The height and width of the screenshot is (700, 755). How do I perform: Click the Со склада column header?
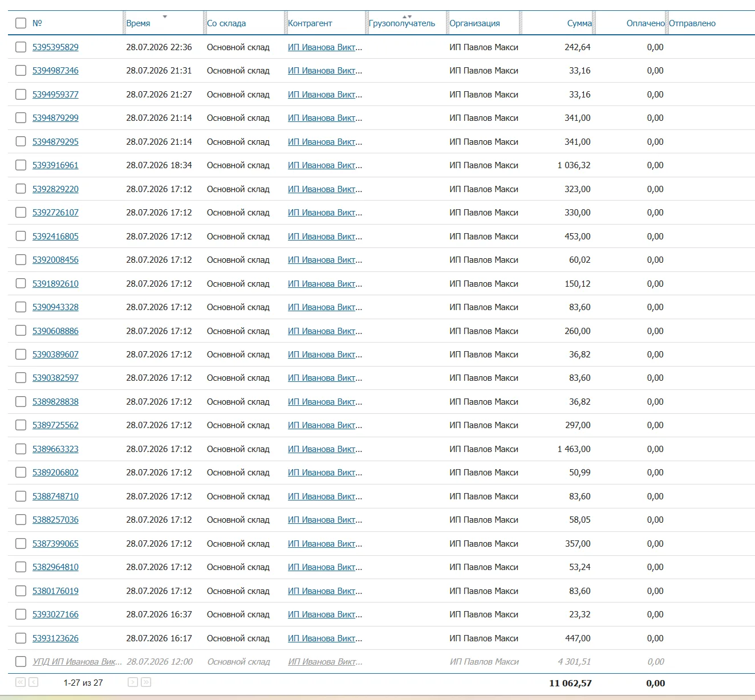(226, 23)
